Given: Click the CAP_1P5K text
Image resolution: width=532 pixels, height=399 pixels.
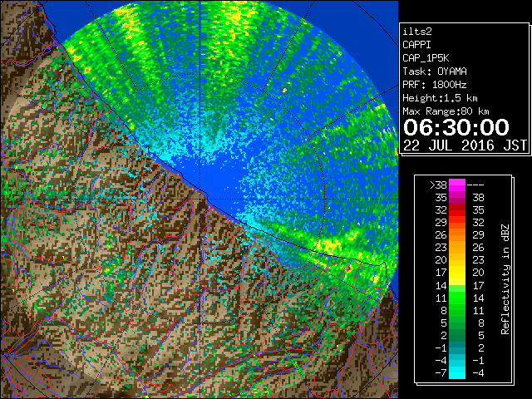Looking at the screenshot, I should tap(426, 58).
